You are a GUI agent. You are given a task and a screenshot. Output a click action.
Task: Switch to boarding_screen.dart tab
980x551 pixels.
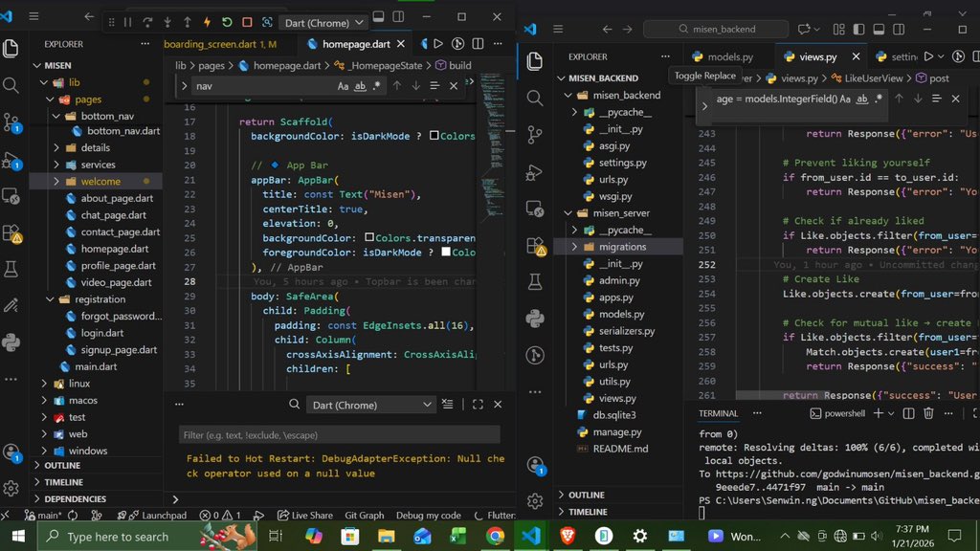(x=220, y=44)
